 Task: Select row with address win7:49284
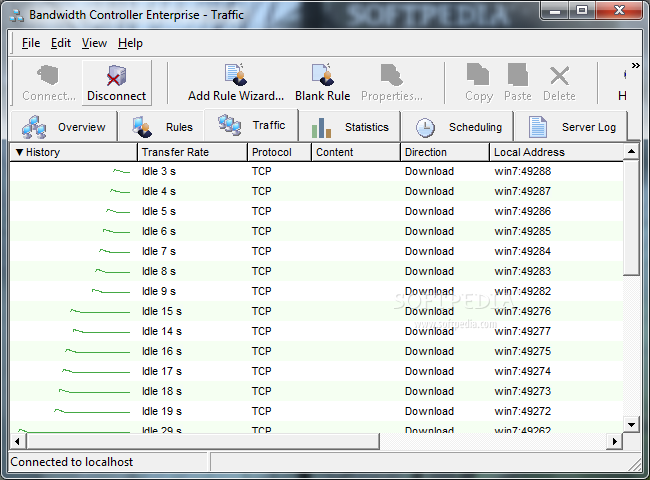pyautogui.click(x=316, y=251)
